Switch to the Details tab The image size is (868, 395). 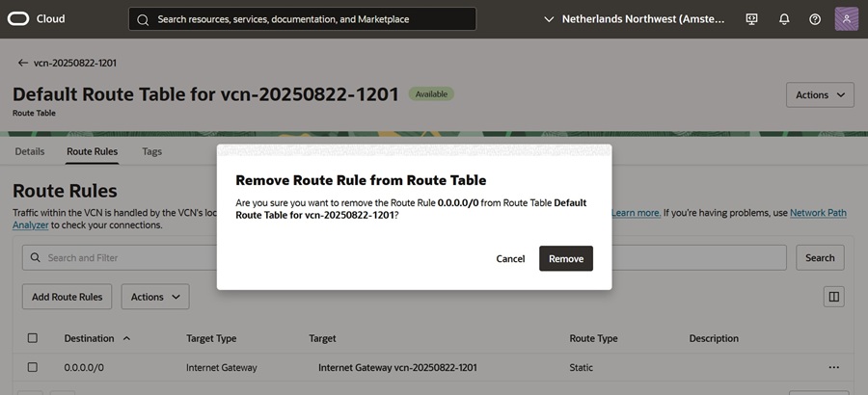29,151
